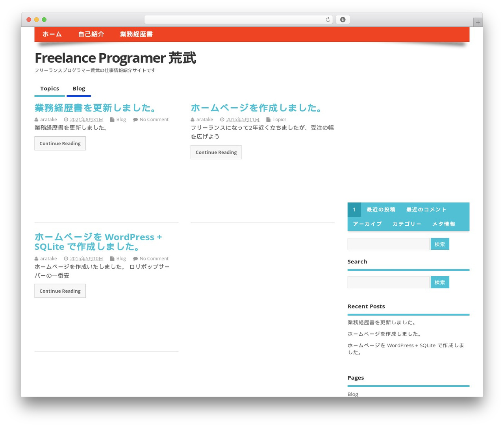Click the 2021年8月31日 date link

click(x=87, y=119)
